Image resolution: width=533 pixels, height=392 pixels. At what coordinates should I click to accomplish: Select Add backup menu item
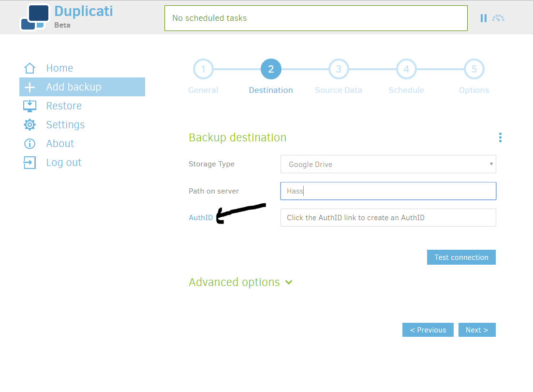pos(82,87)
